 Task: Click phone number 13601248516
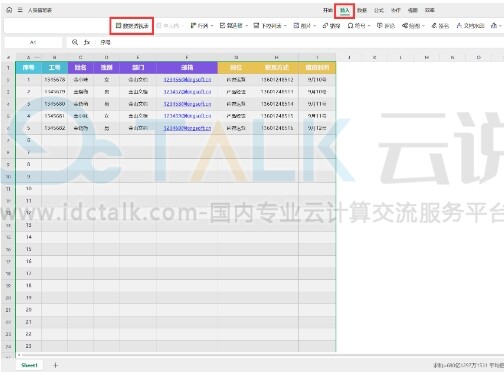(277, 128)
